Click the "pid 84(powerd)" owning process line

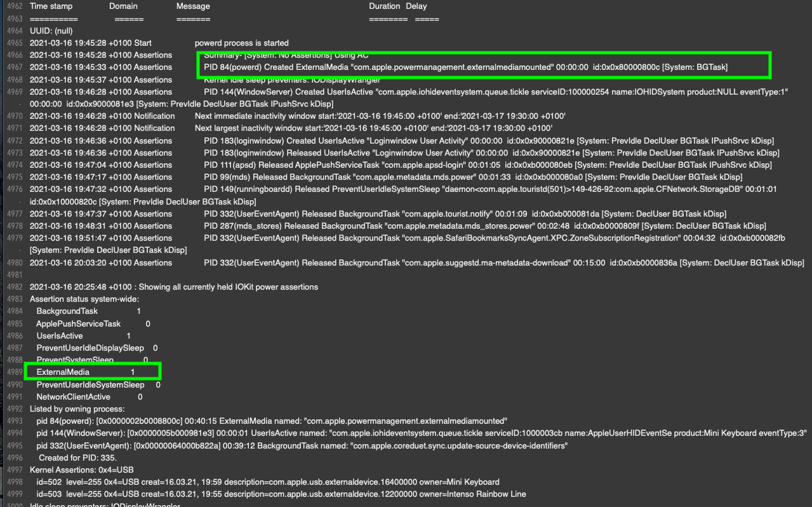pyautogui.click(x=272, y=421)
